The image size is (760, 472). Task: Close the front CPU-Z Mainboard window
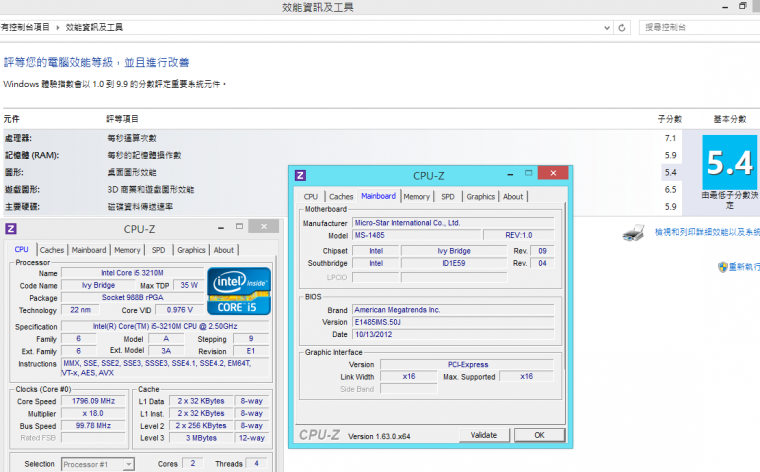553,173
